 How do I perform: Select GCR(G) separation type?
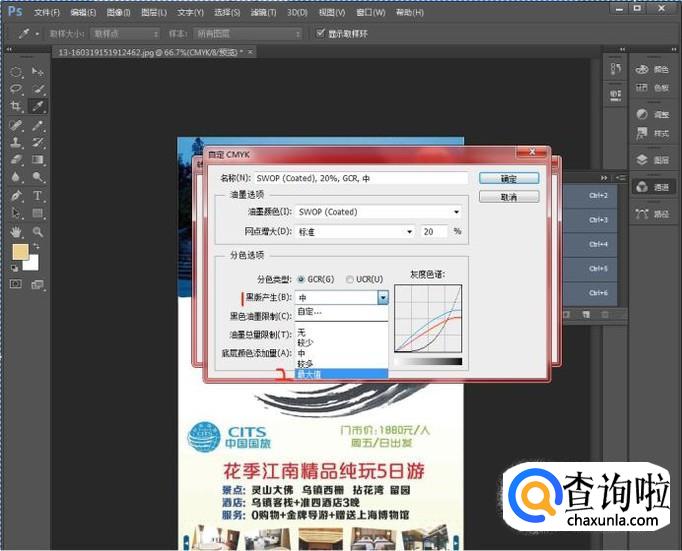pos(302,279)
